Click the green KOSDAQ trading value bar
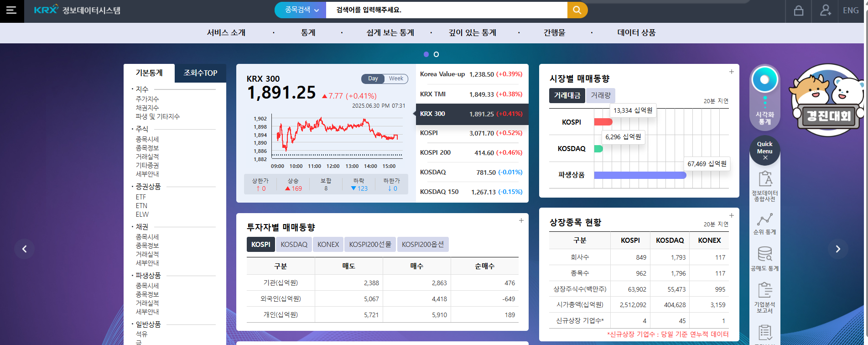 [x=598, y=149]
